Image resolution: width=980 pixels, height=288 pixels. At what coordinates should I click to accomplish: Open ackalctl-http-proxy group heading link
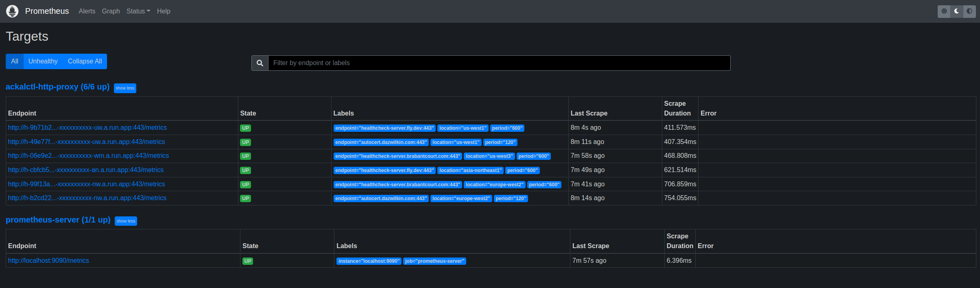58,87
